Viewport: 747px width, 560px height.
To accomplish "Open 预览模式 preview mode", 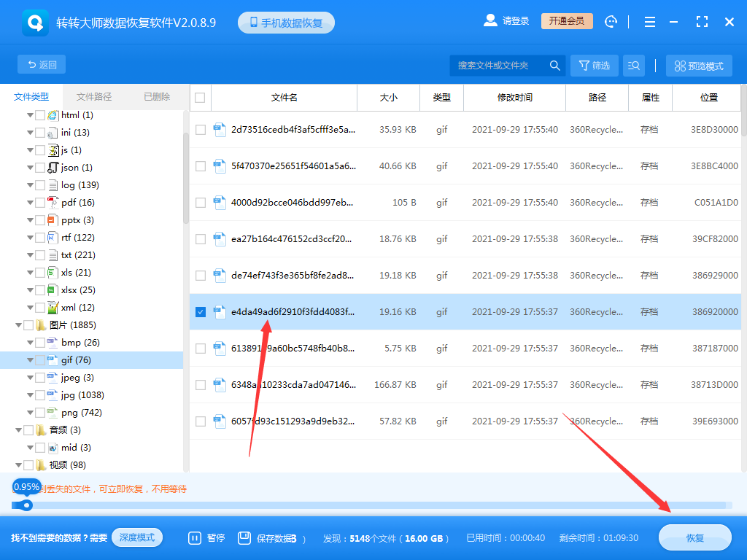I will 698,65.
